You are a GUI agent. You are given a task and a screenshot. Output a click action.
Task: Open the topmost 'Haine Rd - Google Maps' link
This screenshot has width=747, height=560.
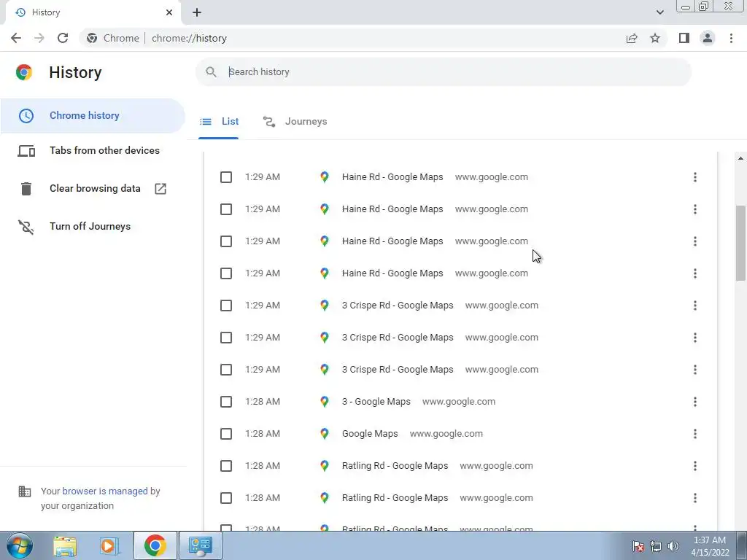click(392, 177)
